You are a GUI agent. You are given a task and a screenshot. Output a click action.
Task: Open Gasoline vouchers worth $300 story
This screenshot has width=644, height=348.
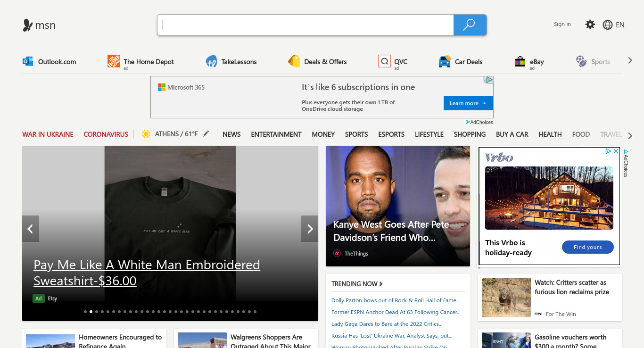pos(570,341)
